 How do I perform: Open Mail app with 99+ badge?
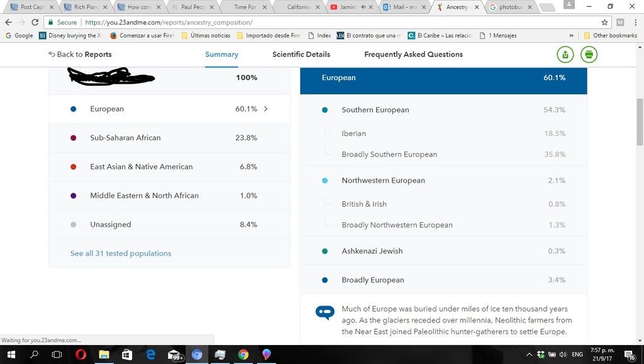(x=175, y=355)
